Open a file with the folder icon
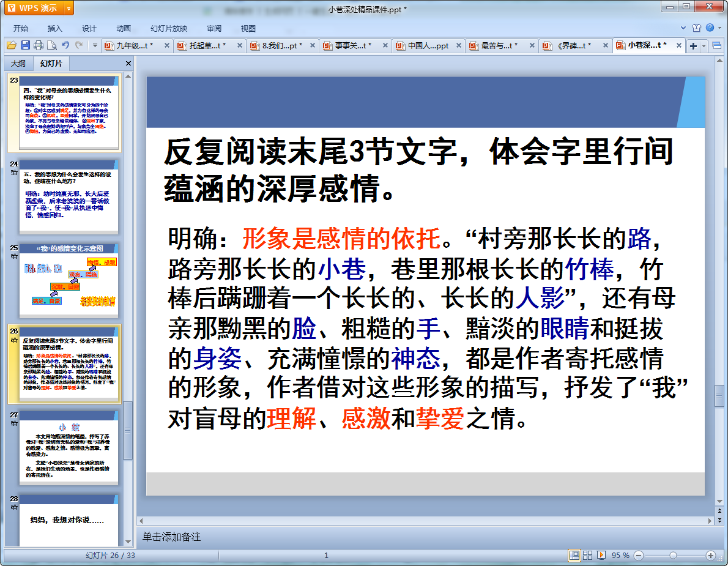This screenshot has width=728, height=566. click(12, 45)
